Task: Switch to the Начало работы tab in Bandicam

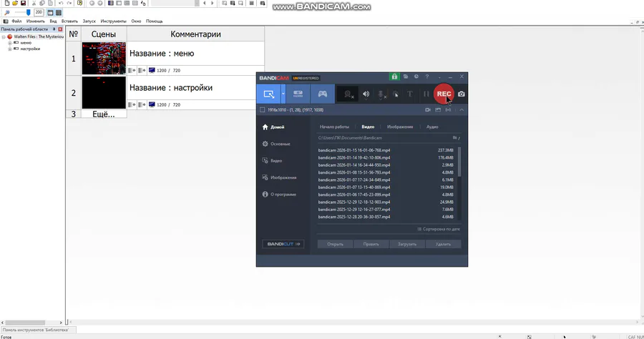Action: point(334,127)
